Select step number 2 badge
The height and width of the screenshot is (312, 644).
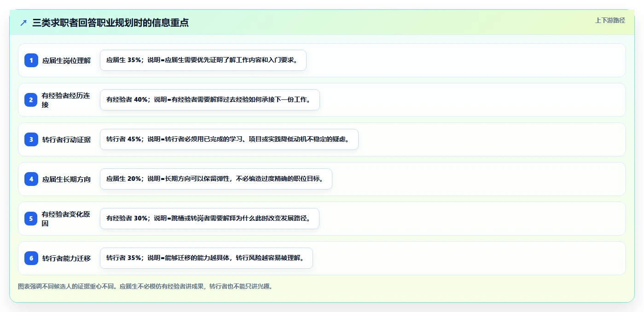click(x=31, y=100)
